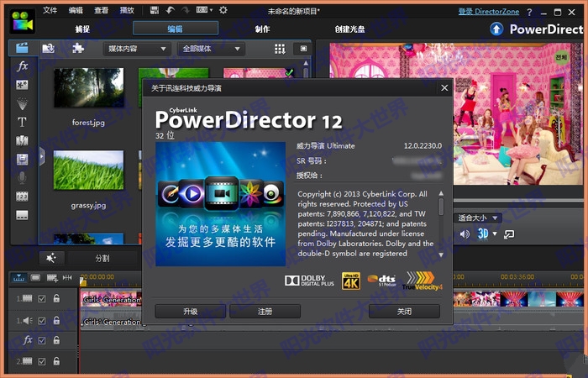Open the Media Room clapperboard icon
The image size is (588, 378).
coord(23,48)
